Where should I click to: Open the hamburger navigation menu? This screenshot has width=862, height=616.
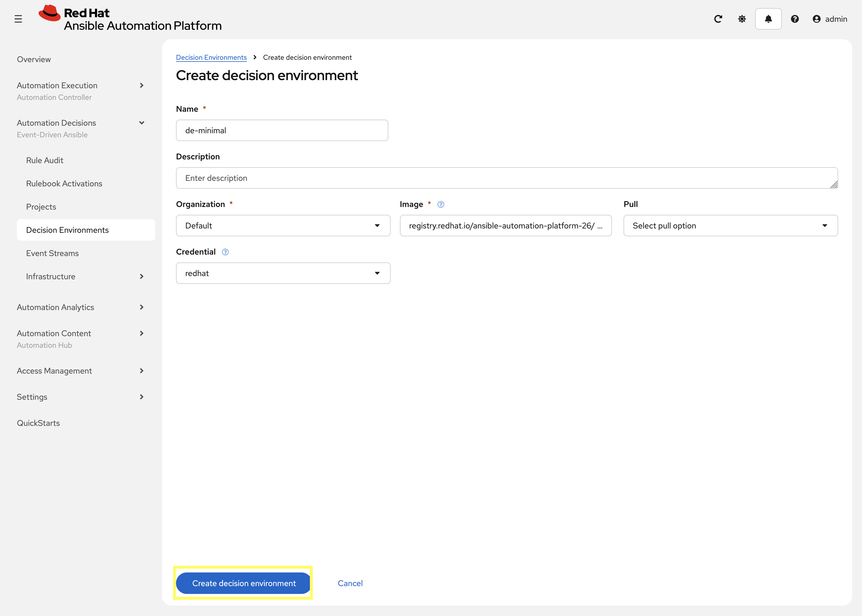click(x=18, y=19)
